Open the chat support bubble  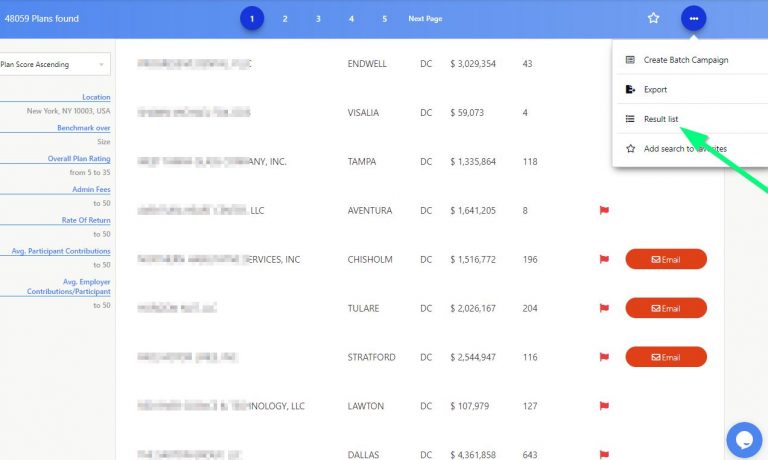744,439
